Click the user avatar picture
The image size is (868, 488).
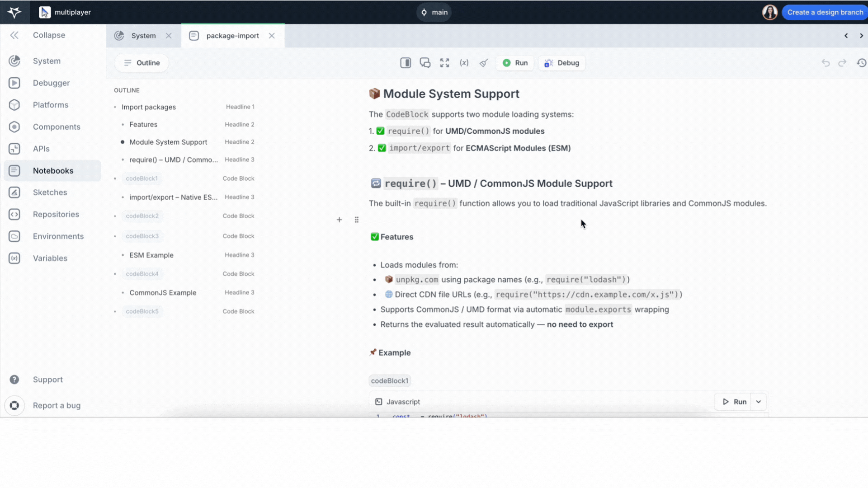click(769, 12)
